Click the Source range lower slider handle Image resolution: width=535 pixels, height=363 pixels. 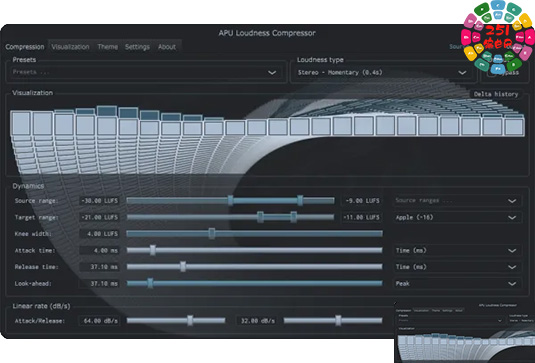[x=231, y=201]
